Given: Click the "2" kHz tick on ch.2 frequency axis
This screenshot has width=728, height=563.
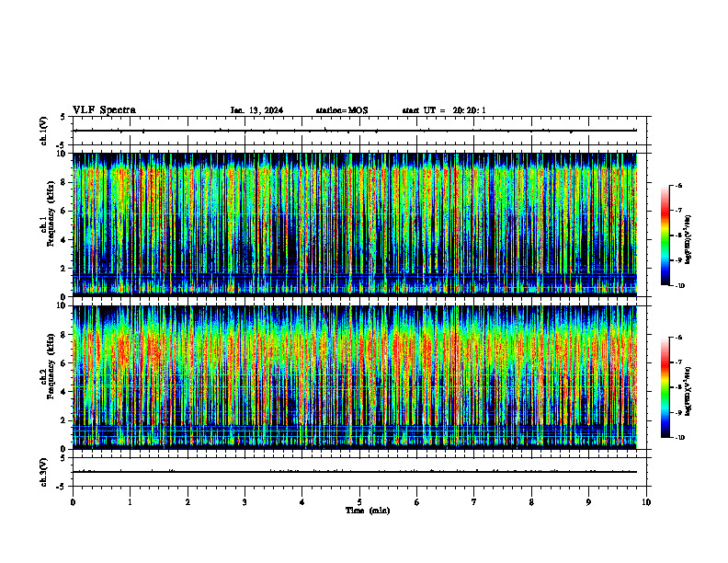Looking at the screenshot, I should (64, 420).
